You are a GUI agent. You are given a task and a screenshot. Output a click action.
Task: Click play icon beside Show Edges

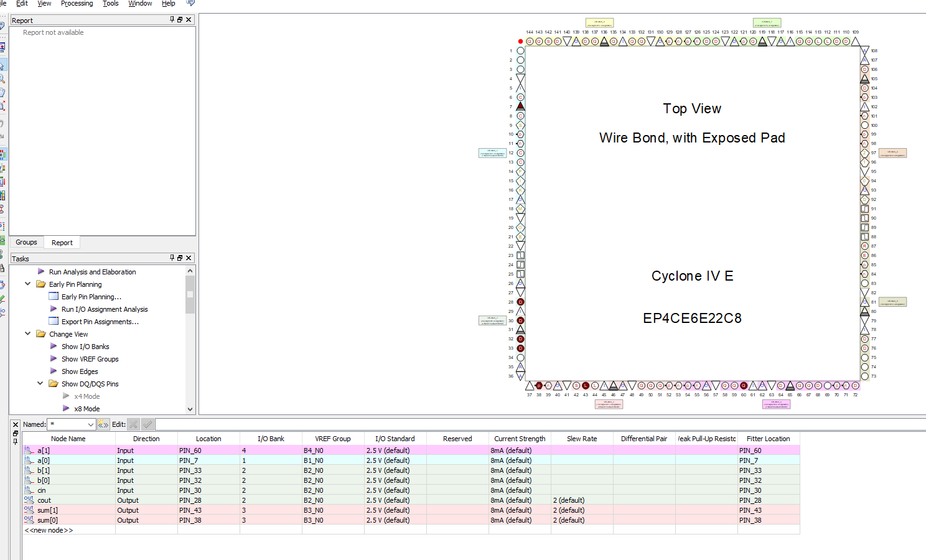point(54,371)
